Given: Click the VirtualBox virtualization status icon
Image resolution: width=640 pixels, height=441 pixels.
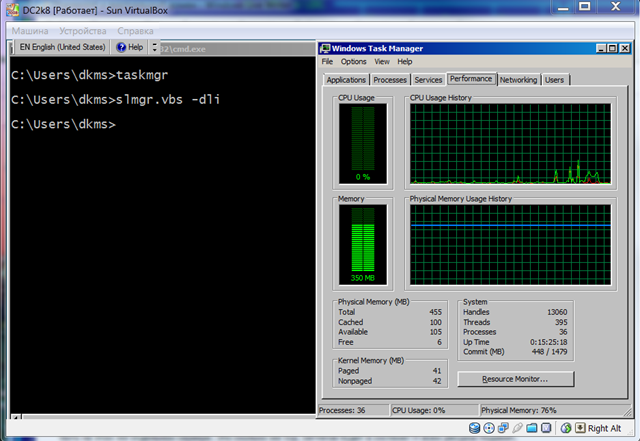Looking at the screenshot, I should click(x=546, y=428).
